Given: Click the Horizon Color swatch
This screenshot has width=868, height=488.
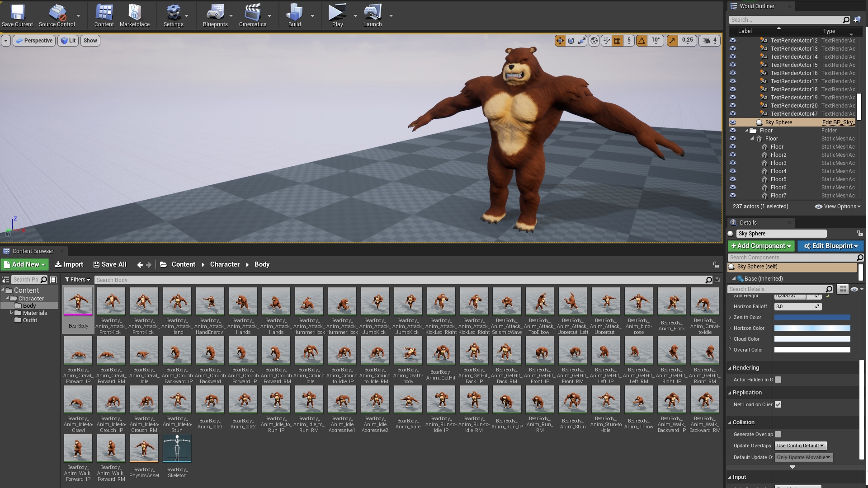Looking at the screenshot, I should tap(812, 328).
